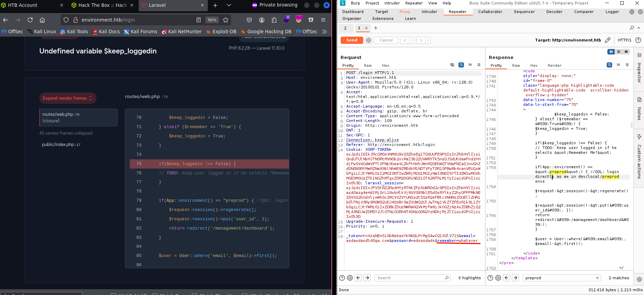Jump to next match in Response search
644x295 pixels.
515,278
